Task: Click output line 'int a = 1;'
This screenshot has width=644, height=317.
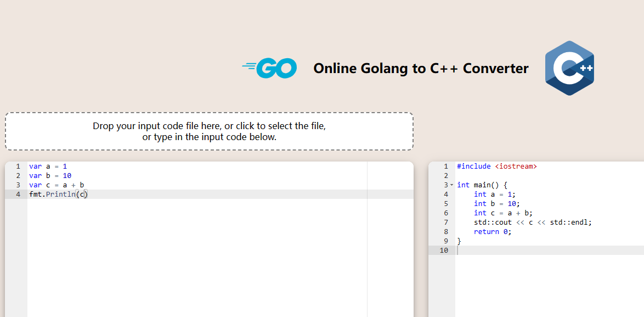Action: tap(494, 194)
